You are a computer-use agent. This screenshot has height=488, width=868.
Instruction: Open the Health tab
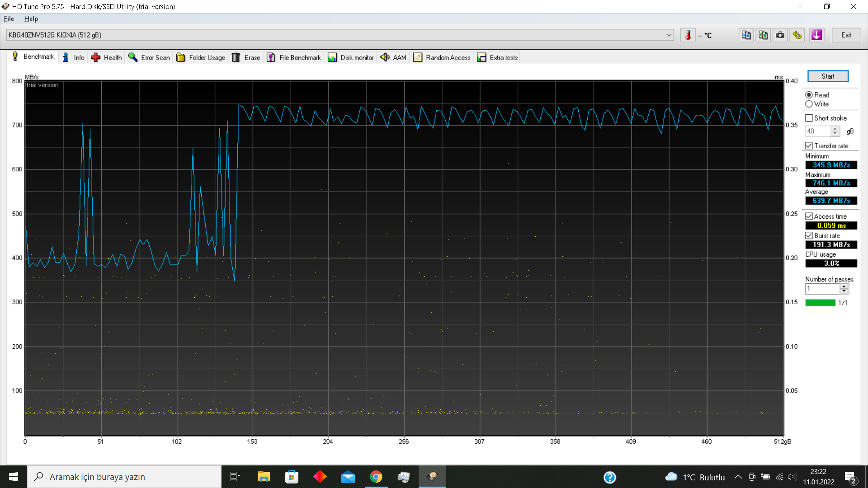tap(107, 57)
